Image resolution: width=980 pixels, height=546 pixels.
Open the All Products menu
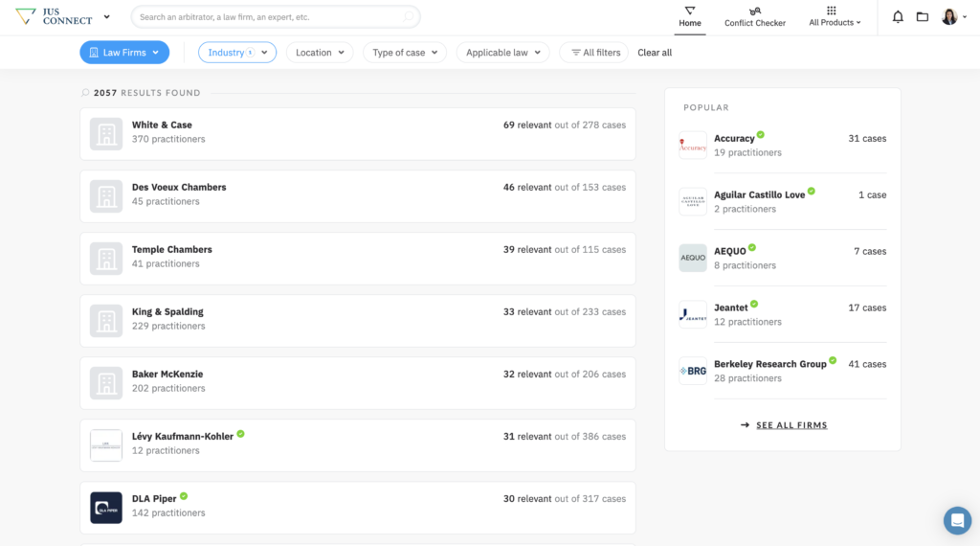(x=835, y=17)
